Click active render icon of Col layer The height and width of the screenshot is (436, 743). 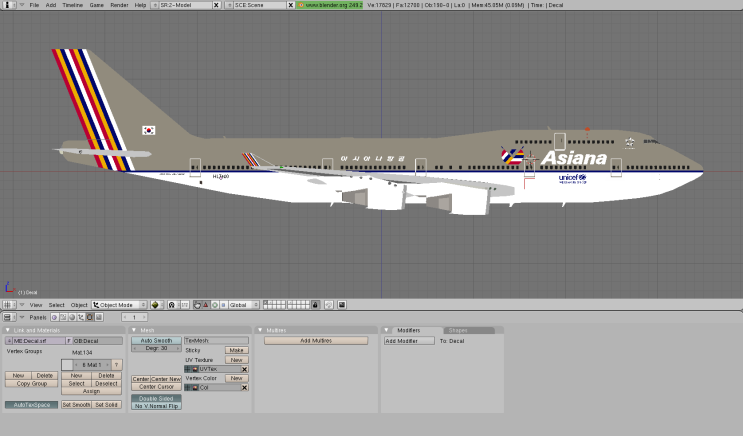(195, 388)
